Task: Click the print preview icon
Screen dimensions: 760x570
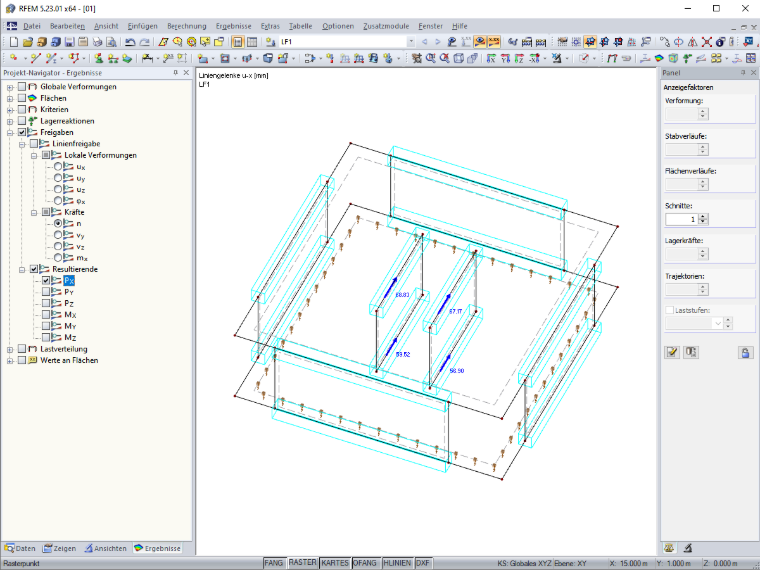Action: 111,42
